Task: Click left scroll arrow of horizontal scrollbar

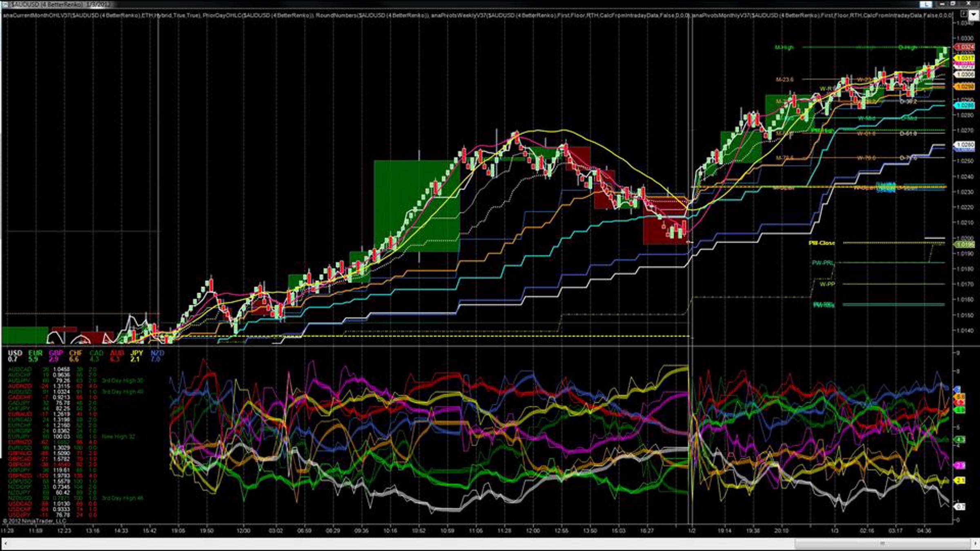Action: (5, 544)
